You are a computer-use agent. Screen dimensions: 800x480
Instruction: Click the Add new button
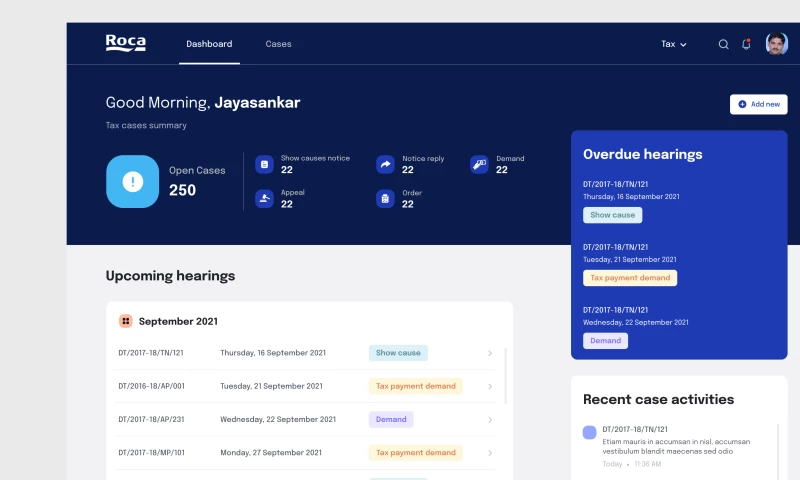click(x=758, y=104)
